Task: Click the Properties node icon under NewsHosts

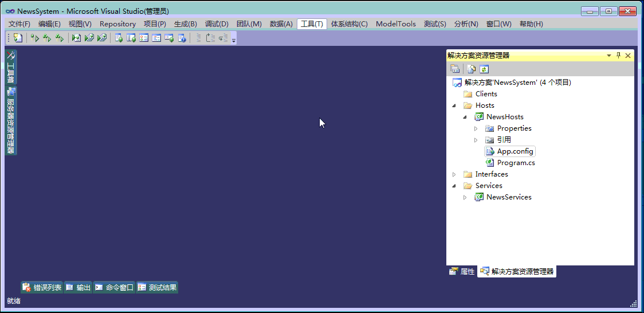Action: point(489,128)
